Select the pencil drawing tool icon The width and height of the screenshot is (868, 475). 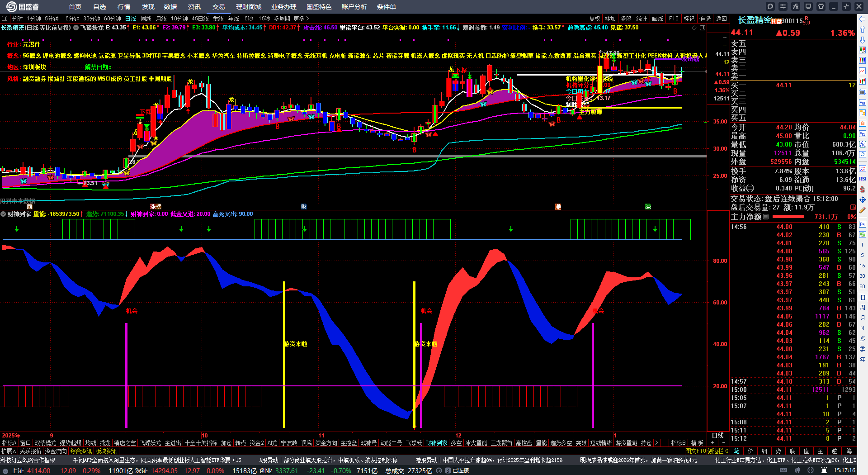click(863, 210)
